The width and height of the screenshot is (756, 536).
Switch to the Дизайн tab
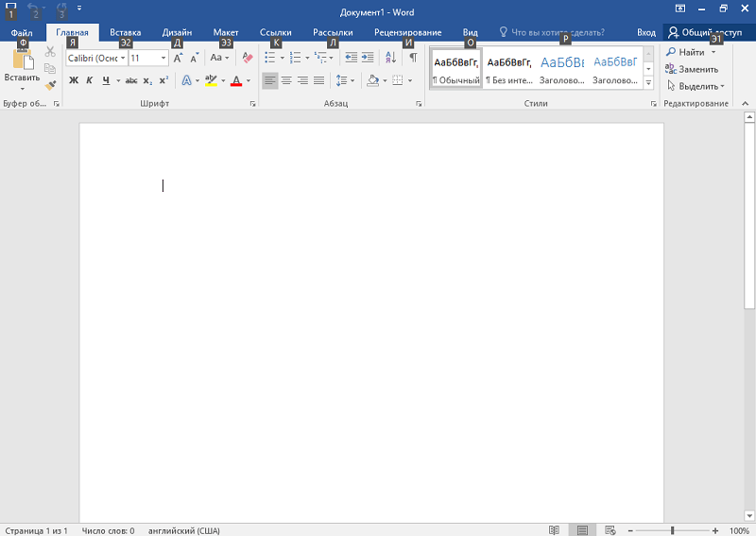click(177, 32)
